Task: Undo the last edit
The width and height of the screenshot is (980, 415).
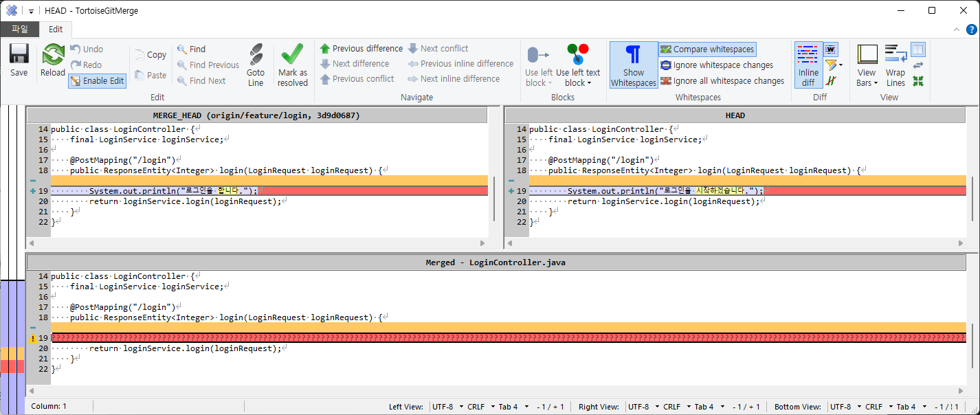Action: coord(87,49)
